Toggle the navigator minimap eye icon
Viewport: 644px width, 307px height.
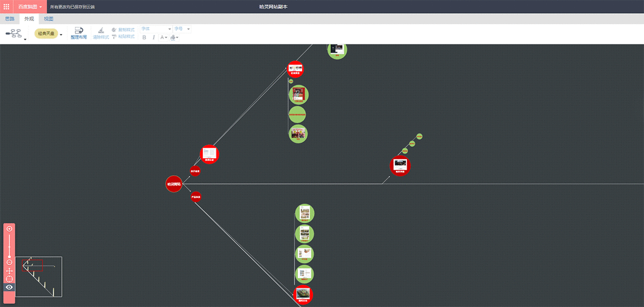pos(9,287)
